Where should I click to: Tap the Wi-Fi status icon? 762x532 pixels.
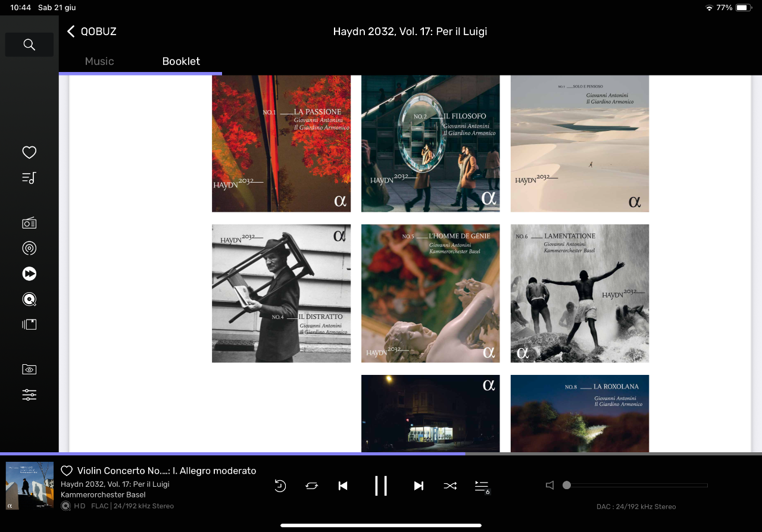point(708,8)
